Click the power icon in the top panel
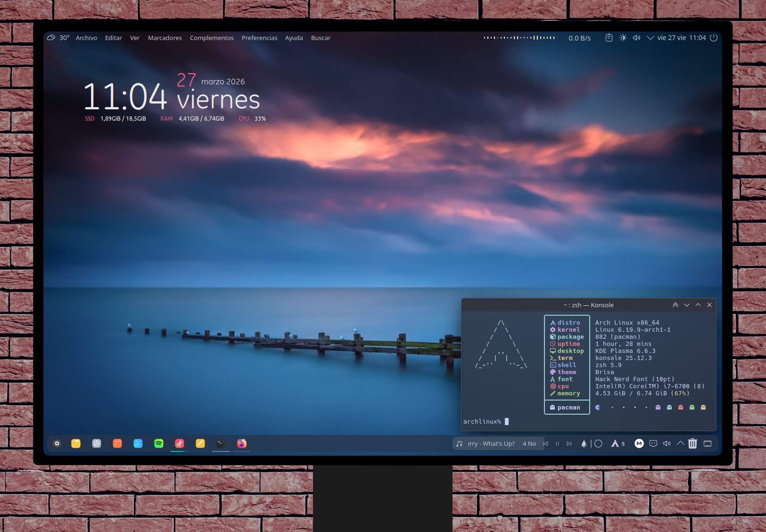 click(714, 38)
